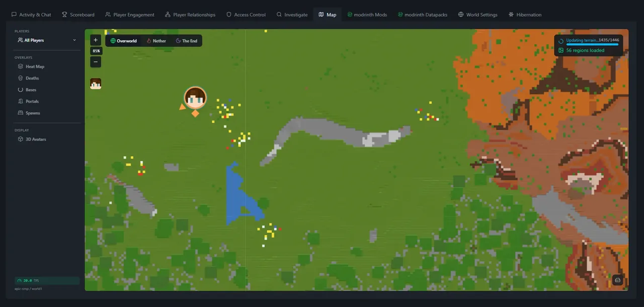Viewport: 644px width, 307px height.
Task: Expand the player selection chevron
Action: [x=74, y=40]
